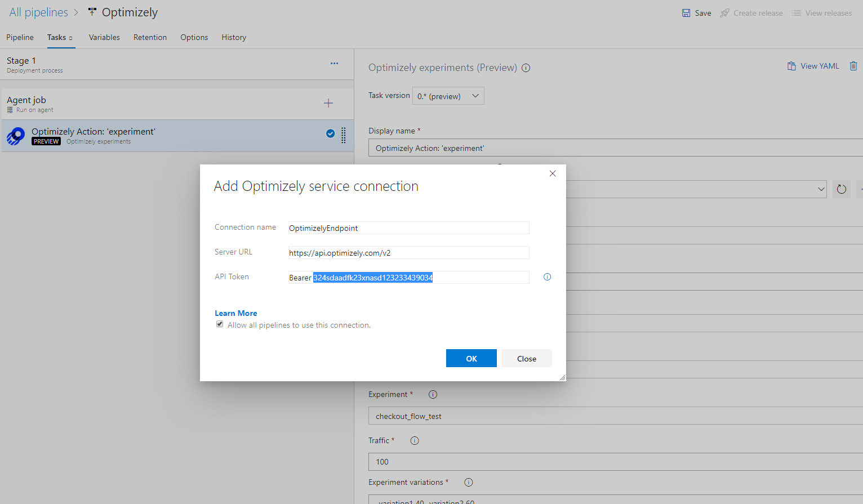The image size is (863, 504).
Task: Open the Variables tab
Action: (x=104, y=37)
